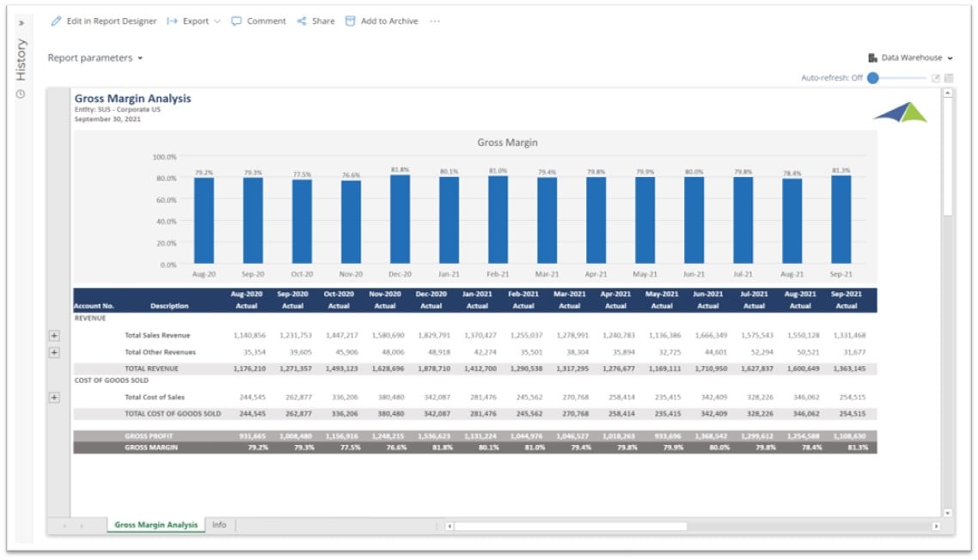
Task: Click the horizontal scrollbar right arrow
Action: coord(936,526)
